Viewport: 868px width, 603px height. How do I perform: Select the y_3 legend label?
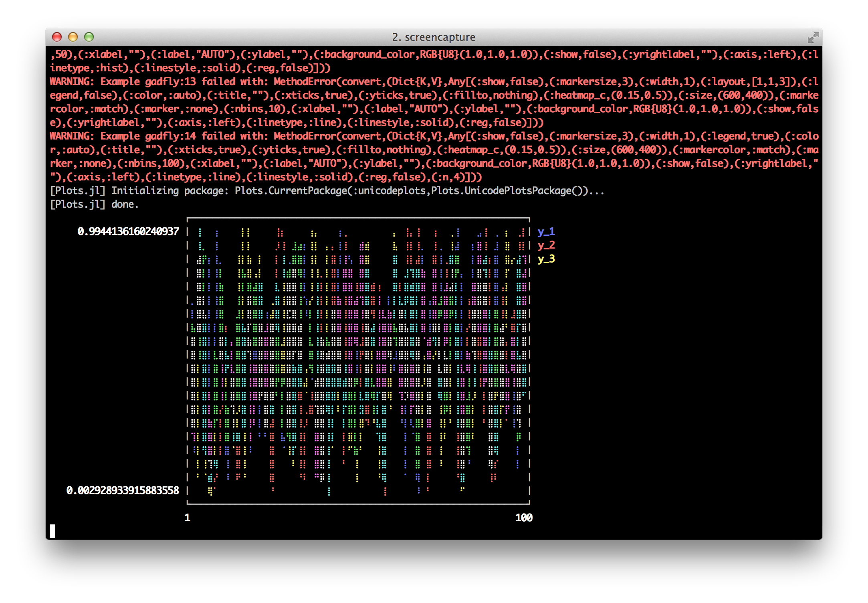pos(546,259)
